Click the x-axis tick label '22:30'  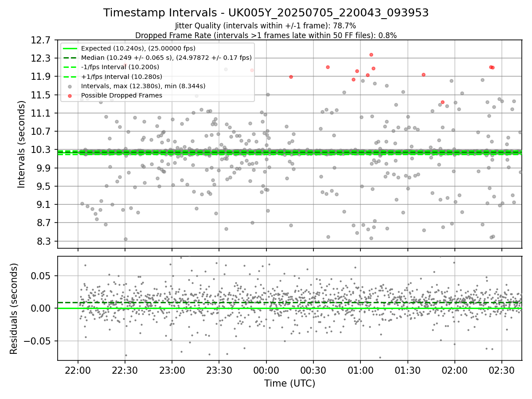(x=125, y=369)
